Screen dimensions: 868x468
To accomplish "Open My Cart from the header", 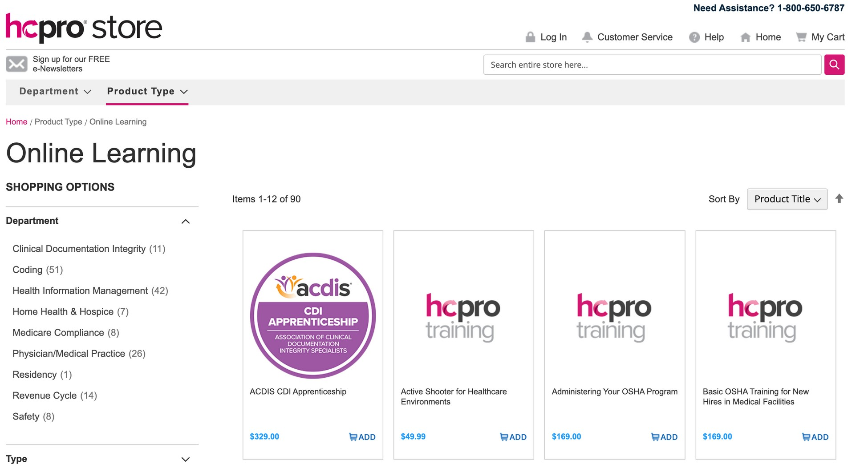I will pyautogui.click(x=820, y=37).
